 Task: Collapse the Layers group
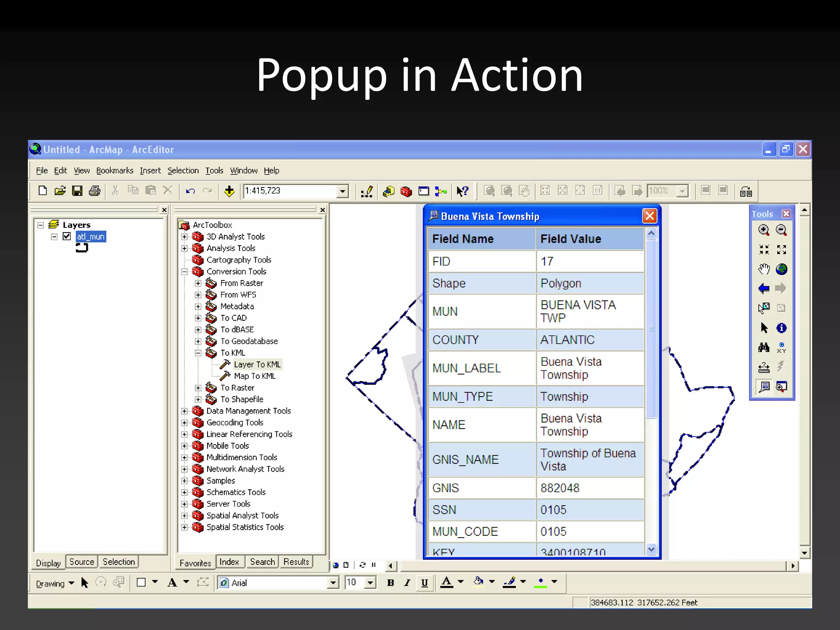point(41,225)
